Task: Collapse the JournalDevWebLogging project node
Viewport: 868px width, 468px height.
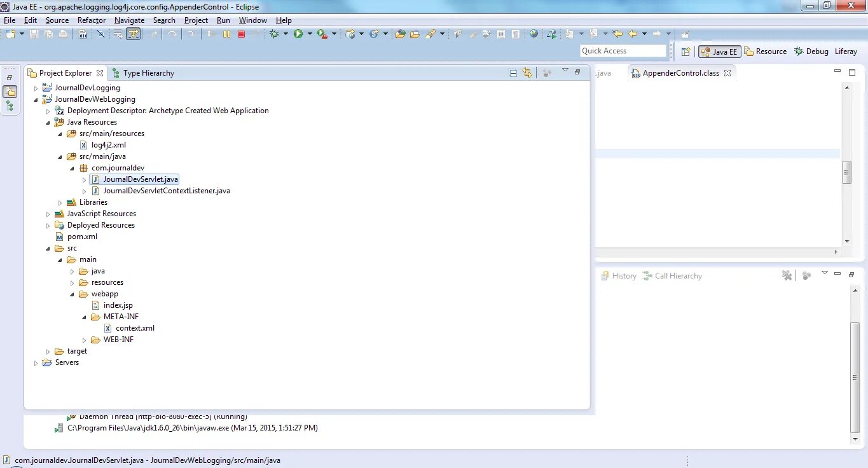Action: [36, 100]
